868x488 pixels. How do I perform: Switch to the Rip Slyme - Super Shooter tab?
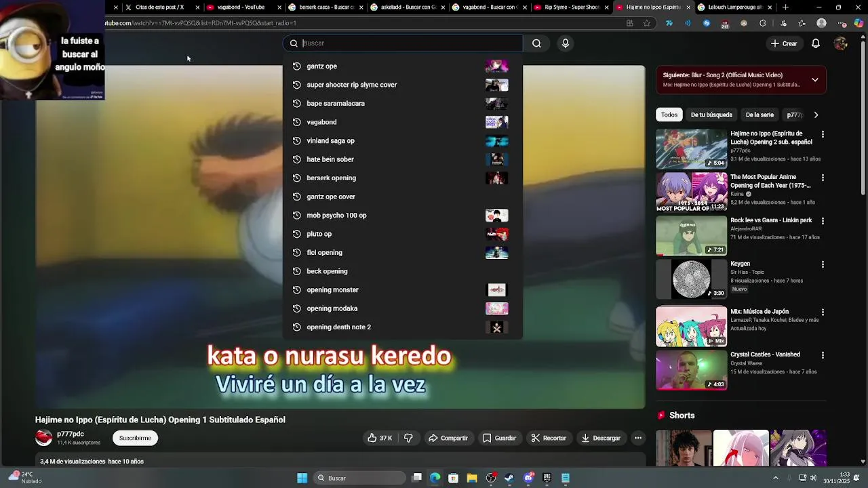pos(571,7)
